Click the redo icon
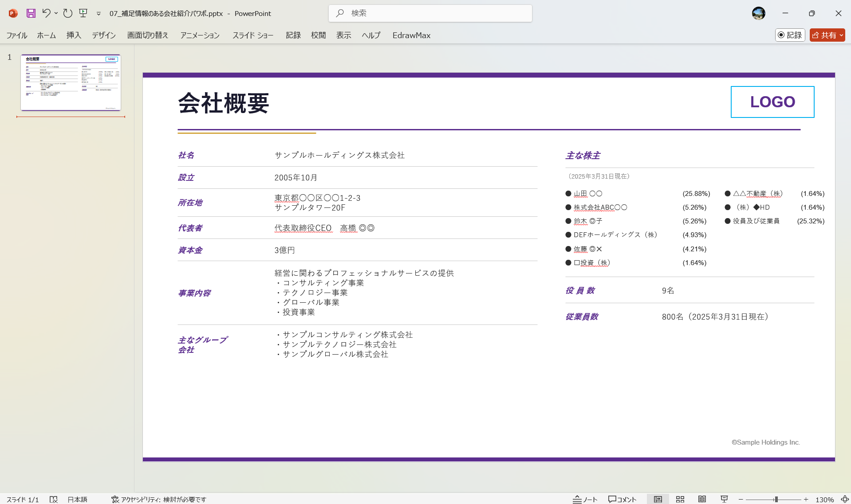Screen dimensions: 851x504 point(67,13)
